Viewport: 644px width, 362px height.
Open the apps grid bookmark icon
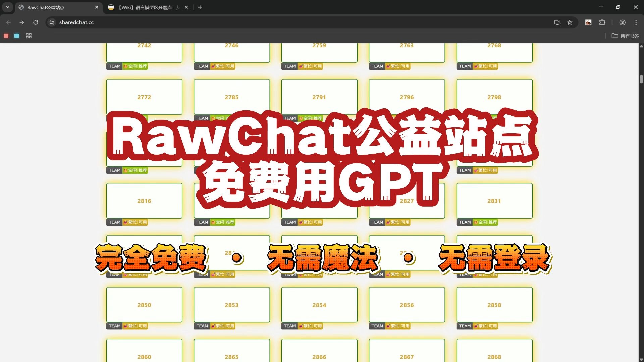29,36
